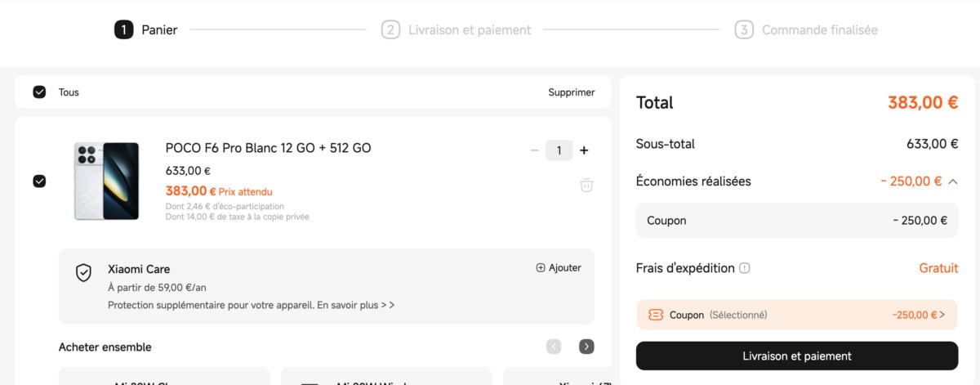This screenshot has height=385, width=980.
Task: Show previous items in Acheter ensemble carousel
Action: [x=554, y=347]
